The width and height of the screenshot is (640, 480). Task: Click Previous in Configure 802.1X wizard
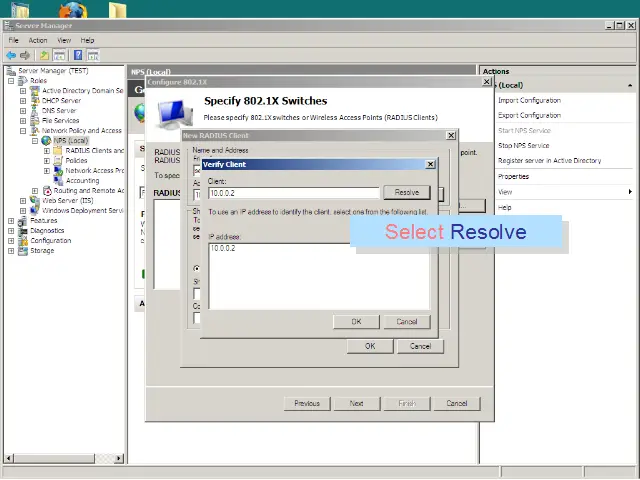click(x=307, y=403)
